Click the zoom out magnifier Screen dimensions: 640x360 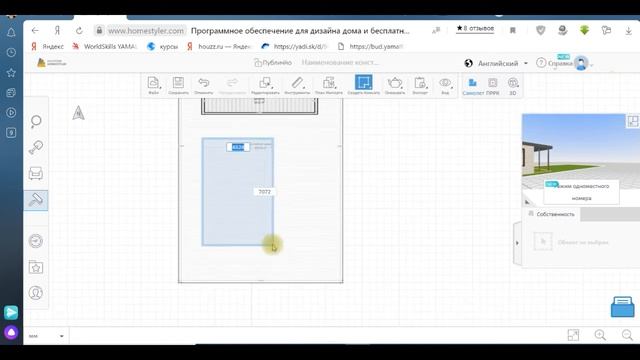[x=627, y=335]
